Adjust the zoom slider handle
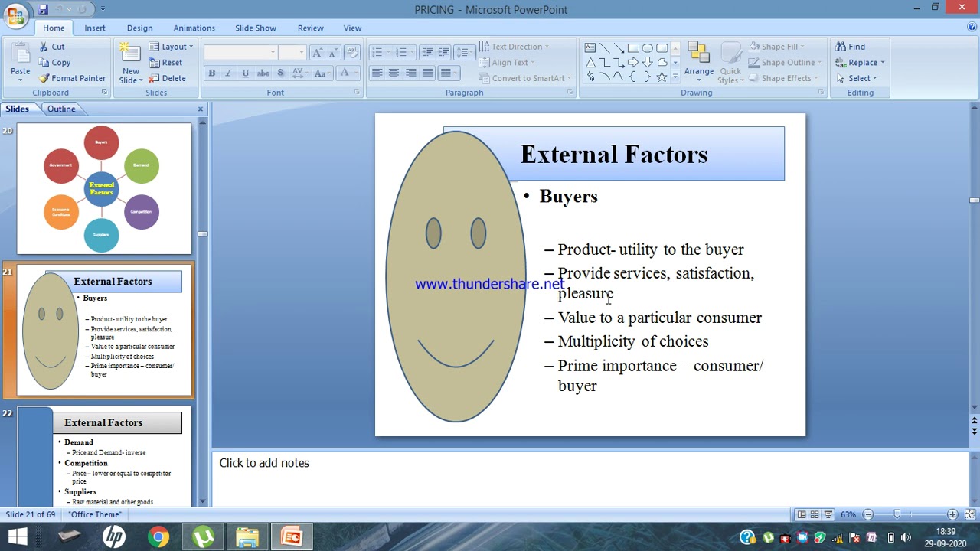Viewport: 980px width, 551px height. point(897,514)
